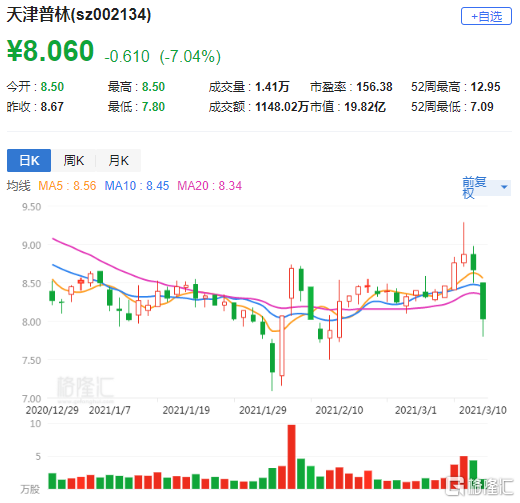
Task: Click the 最低 value 7.80
Action: pos(153,107)
